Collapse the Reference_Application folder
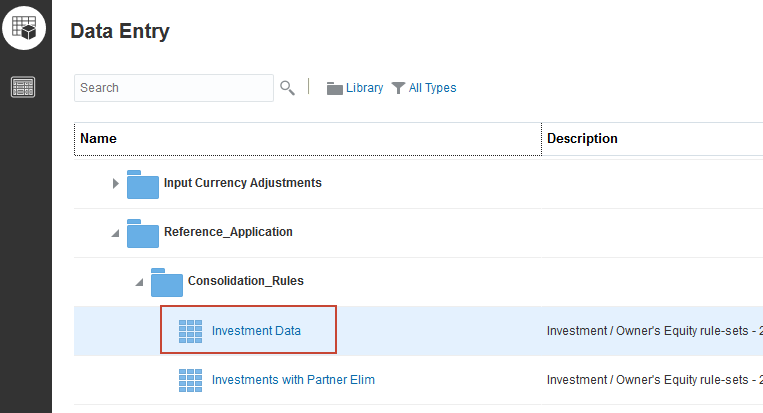The image size is (763, 413). coord(116,233)
